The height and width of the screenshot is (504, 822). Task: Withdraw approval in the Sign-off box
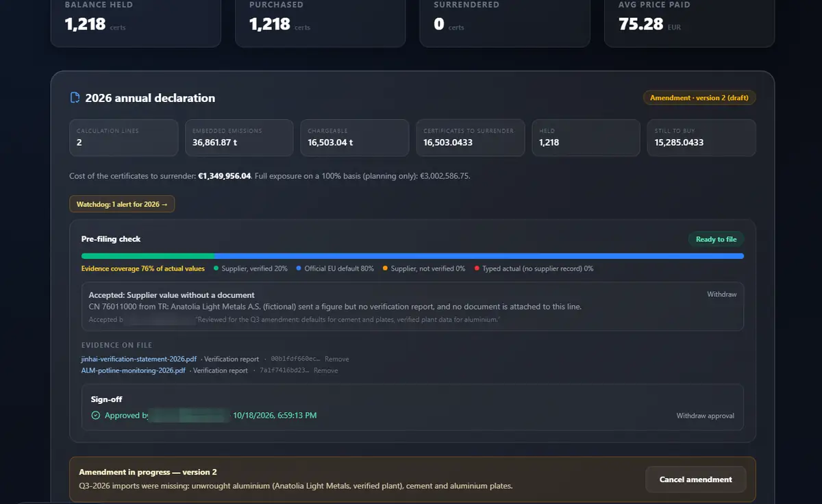pyautogui.click(x=706, y=416)
